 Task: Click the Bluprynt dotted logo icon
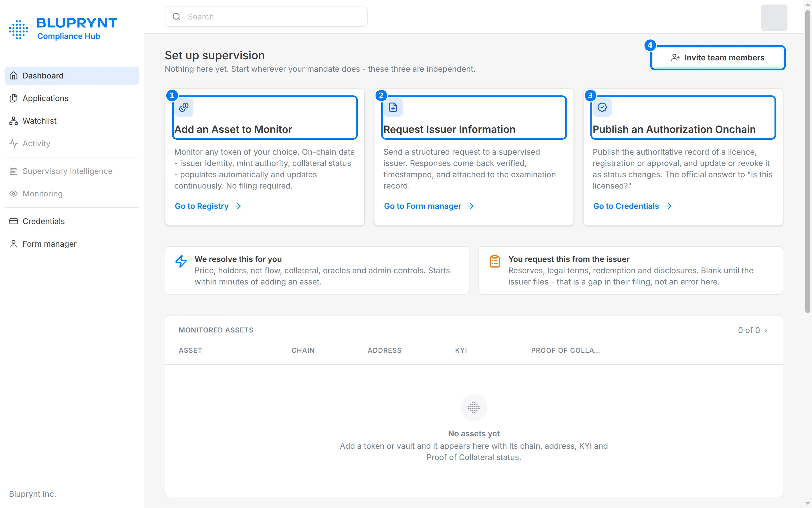point(18,30)
